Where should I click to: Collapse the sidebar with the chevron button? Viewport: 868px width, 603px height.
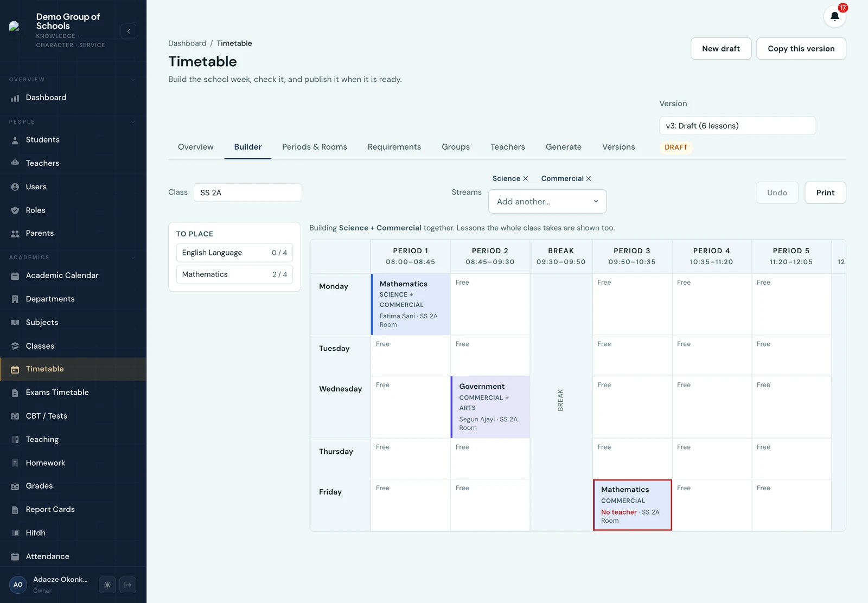(x=129, y=31)
